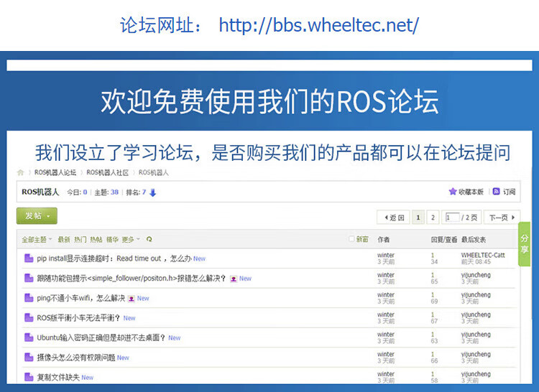Click the 下一页 next page button
Screen dimensions: 539x392
(x=502, y=218)
